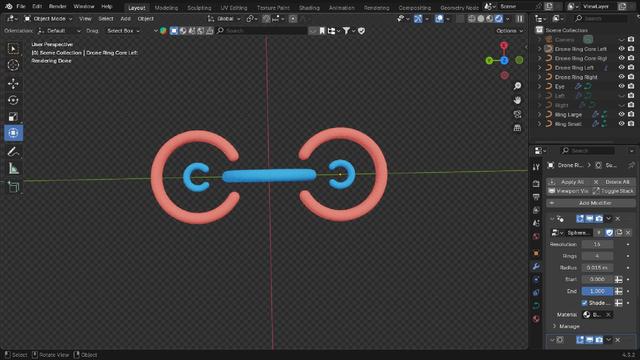This screenshot has width=640, height=360.
Task: Click the Add Modifier button
Action: [x=591, y=203]
